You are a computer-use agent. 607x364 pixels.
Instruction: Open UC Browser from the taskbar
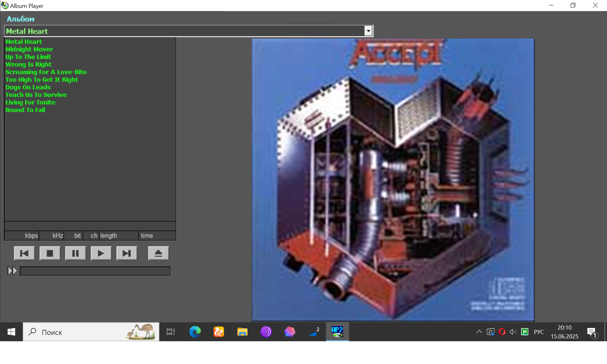coord(218,332)
